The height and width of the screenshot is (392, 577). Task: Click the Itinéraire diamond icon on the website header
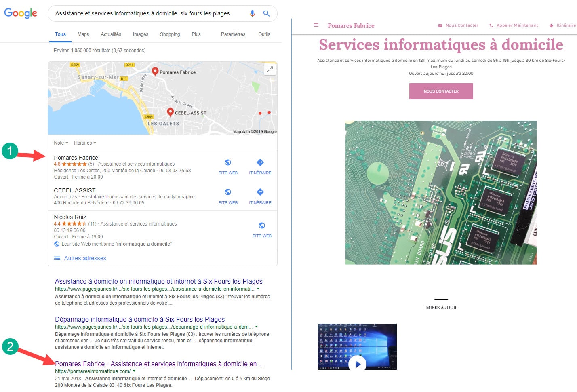[550, 25]
